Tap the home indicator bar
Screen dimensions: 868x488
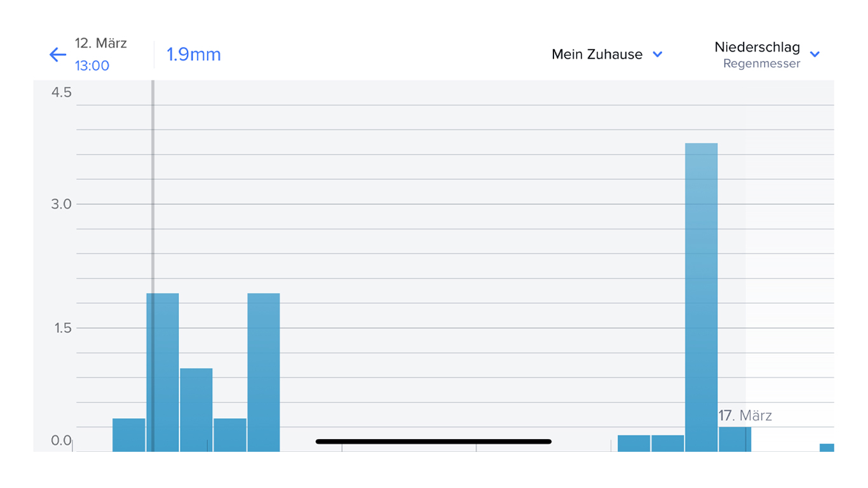433,441
